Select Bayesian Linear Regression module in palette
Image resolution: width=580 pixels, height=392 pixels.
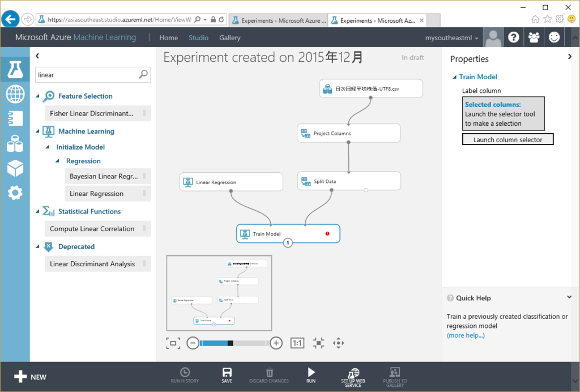coord(108,176)
